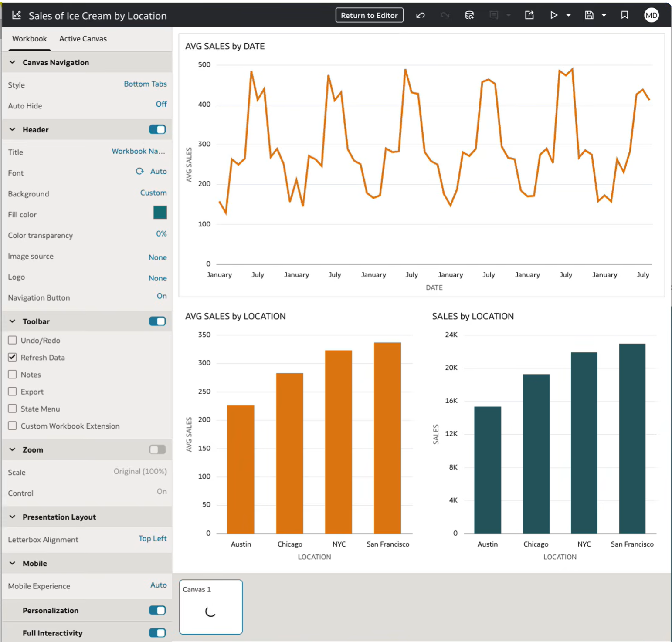Click the orange Chicago bar
Image resolution: width=672 pixels, height=642 pixels.
289,453
